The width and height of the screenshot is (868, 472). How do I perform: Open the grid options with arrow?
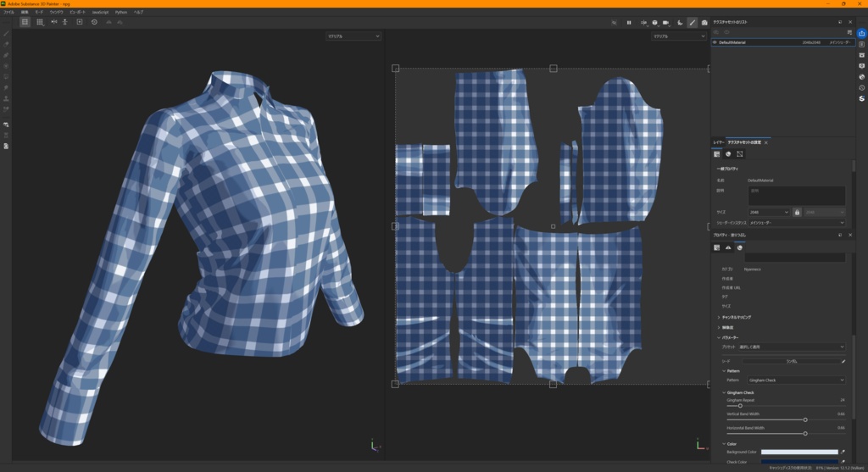tap(40, 22)
